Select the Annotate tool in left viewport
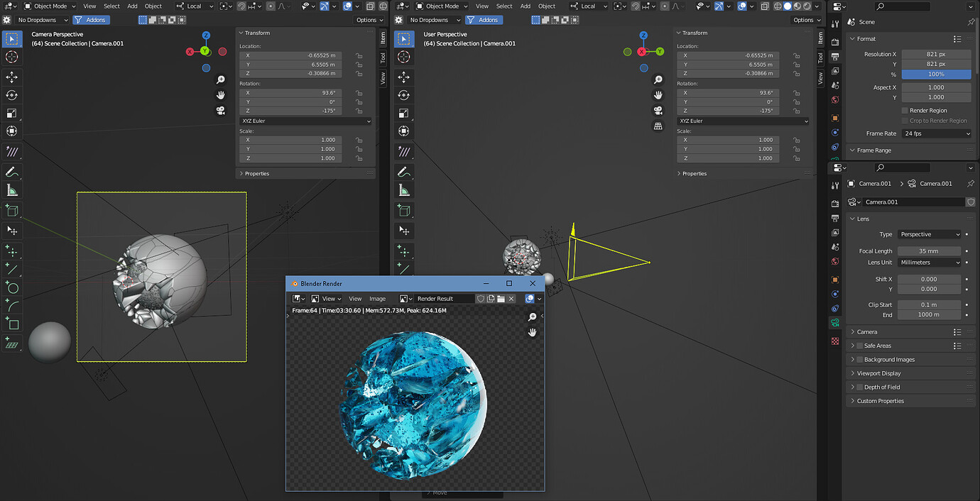The height and width of the screenshot is (501, 980). (12, 172)
